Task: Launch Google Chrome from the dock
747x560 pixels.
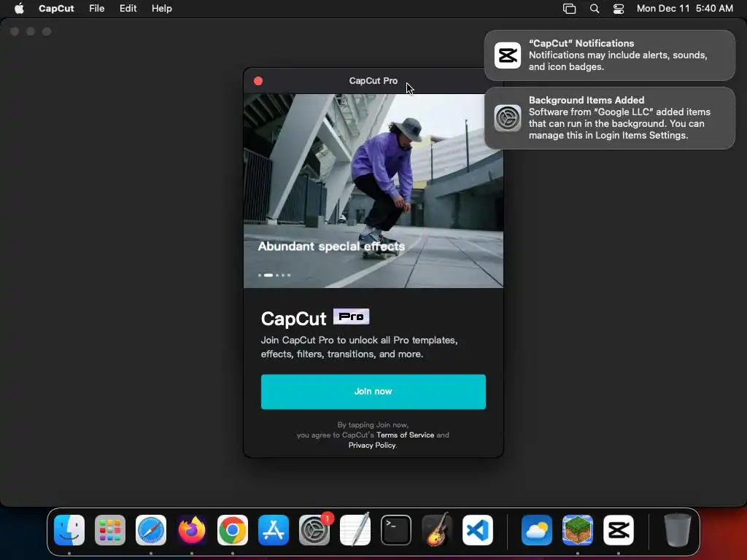Action: point(233,530)
